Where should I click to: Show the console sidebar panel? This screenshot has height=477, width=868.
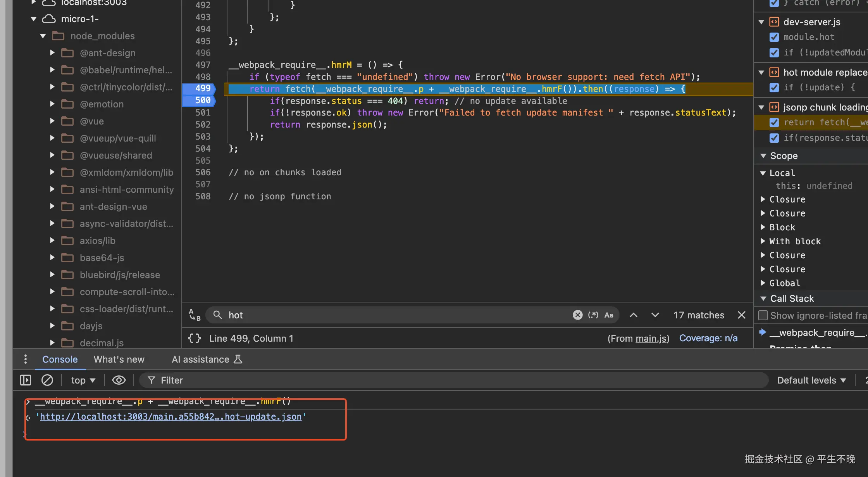click(26, 380)
